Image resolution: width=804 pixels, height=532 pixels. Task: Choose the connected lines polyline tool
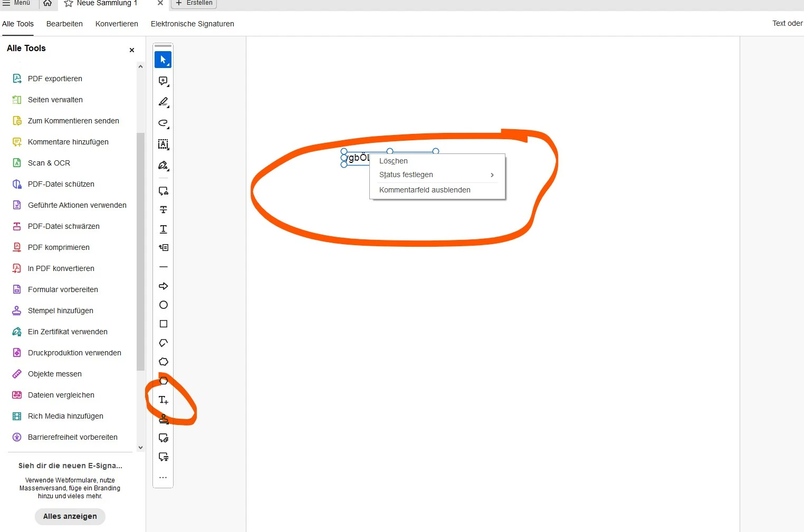pyautogui.click(x=163, y=343)
